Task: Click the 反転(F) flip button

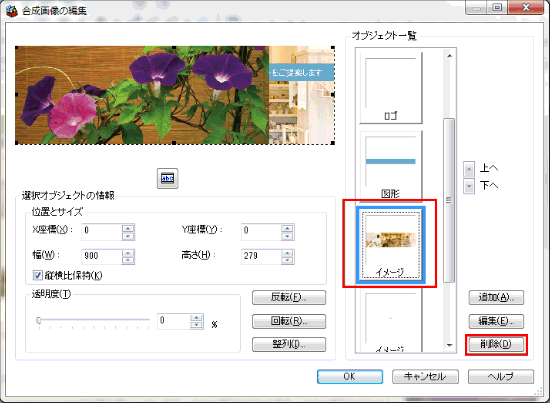Action: click(x=289, y=297)
